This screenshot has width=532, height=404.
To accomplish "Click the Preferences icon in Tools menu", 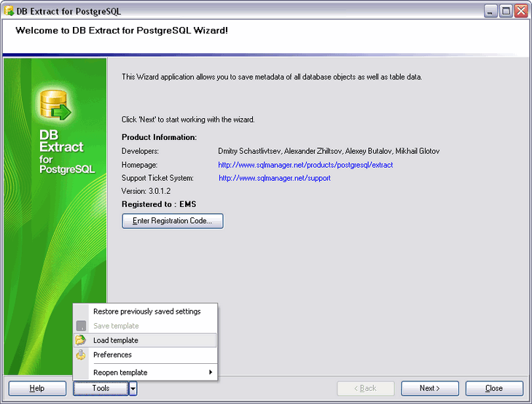I will [x=81, y=355].
